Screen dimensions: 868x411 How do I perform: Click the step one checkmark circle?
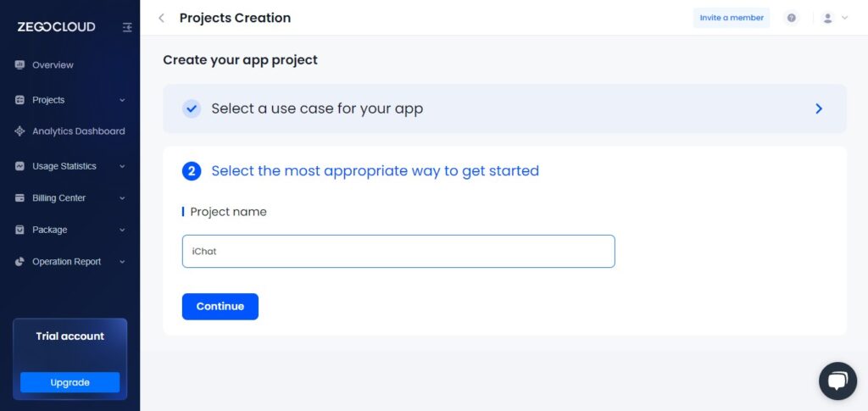(x=192, y=108)
